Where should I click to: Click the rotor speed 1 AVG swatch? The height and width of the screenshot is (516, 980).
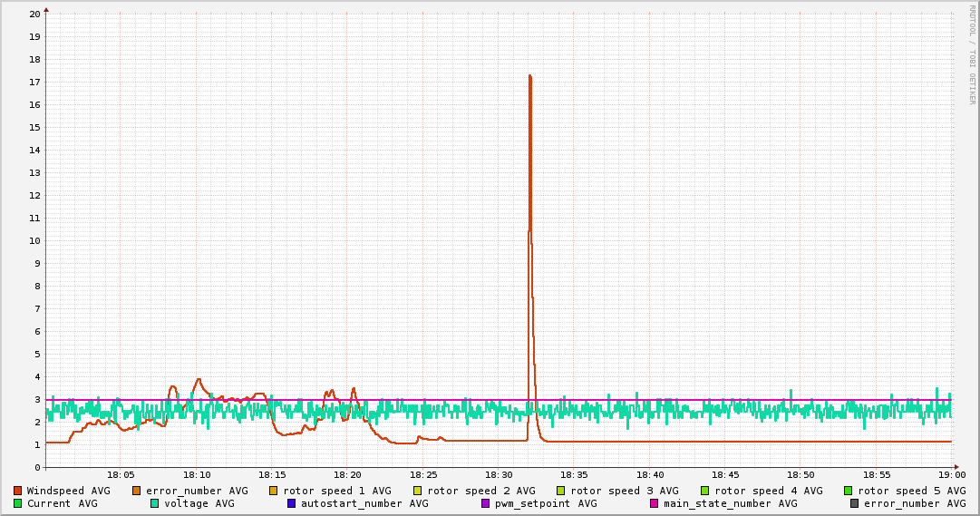[274, 491]
